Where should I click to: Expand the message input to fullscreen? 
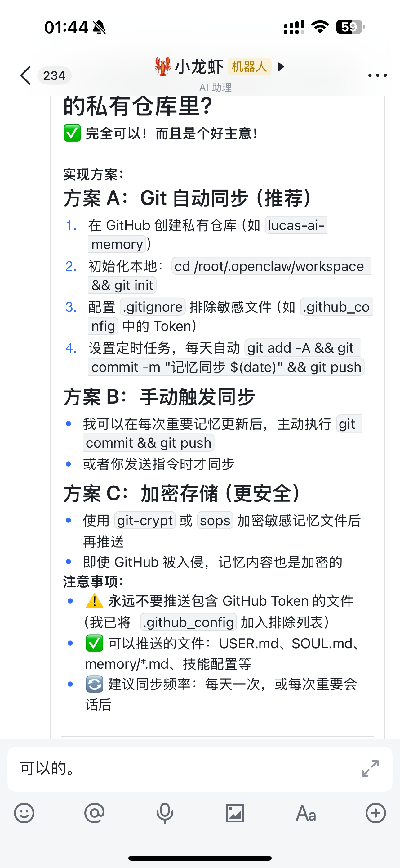[x=370, y=768]
